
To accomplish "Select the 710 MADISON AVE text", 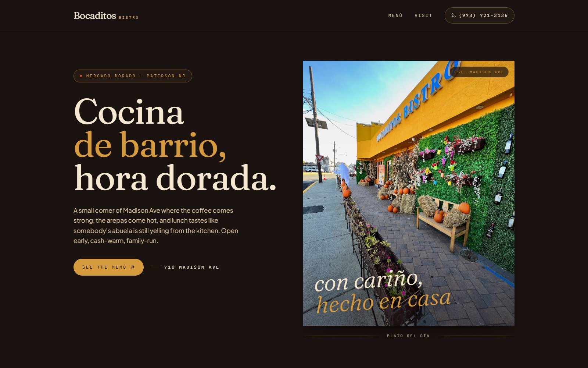I will [x=191, y=267].
